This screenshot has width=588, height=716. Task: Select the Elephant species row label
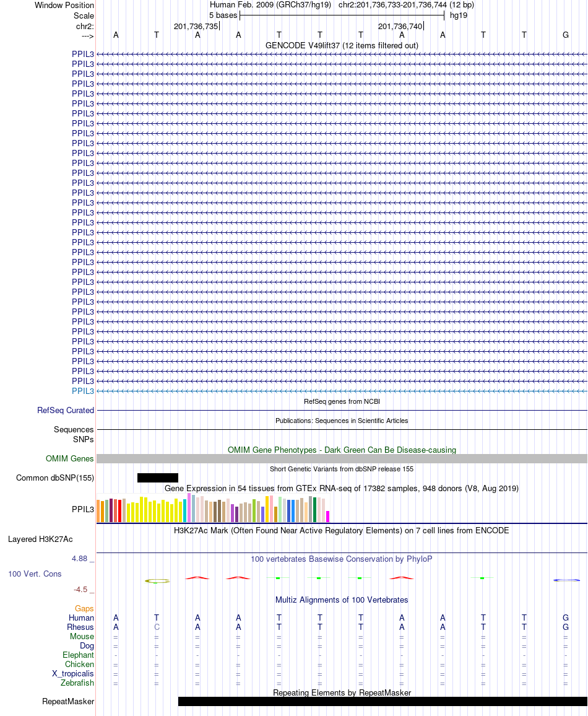(x=78, y=655)
